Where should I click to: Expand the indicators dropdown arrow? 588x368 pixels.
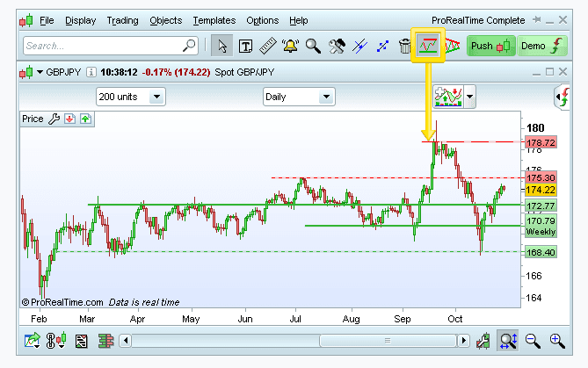point(470,97)
